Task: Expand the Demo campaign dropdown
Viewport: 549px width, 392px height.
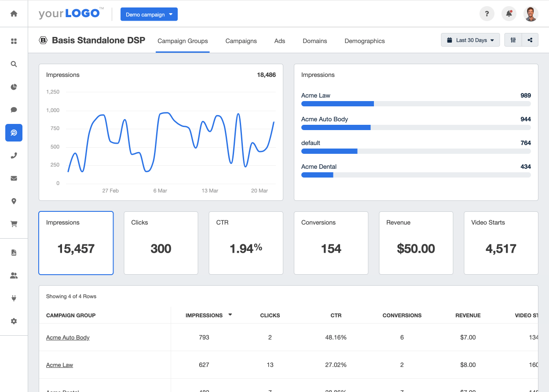Action: [x=149, y=15]
